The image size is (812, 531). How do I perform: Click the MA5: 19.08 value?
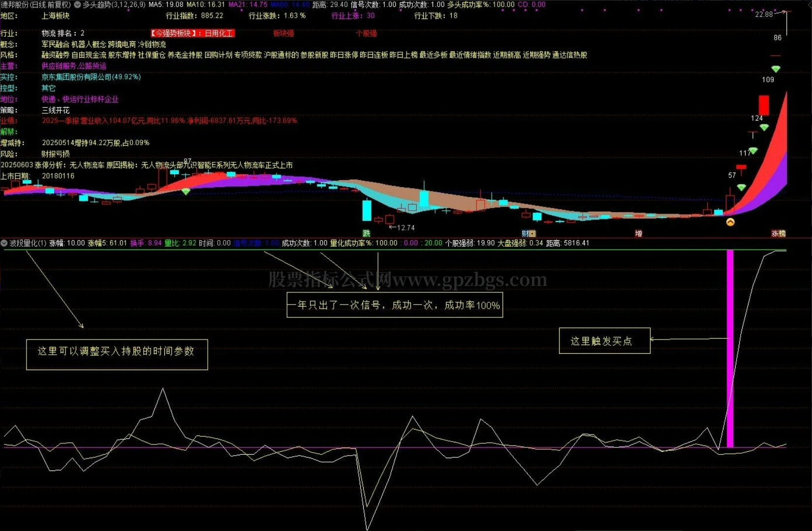point(166,4)
